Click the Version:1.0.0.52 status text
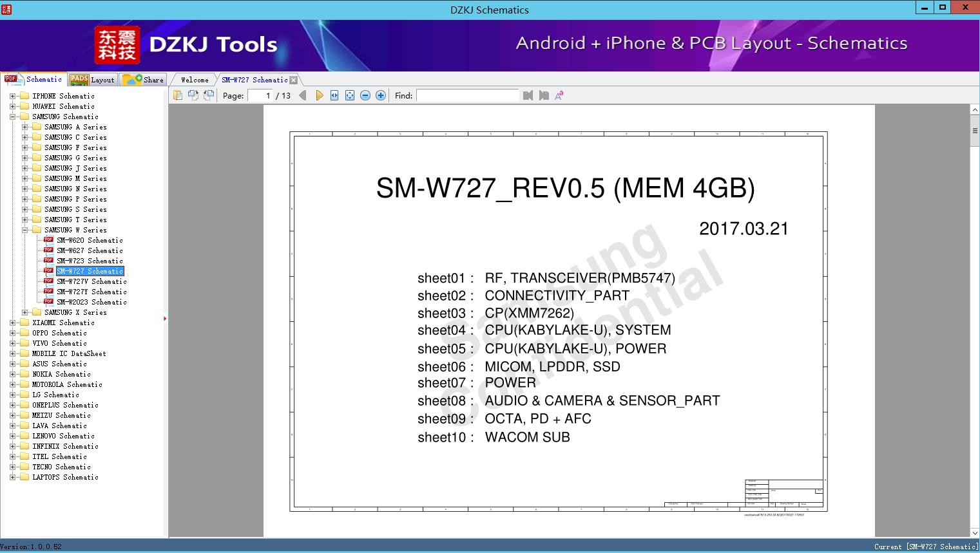980x553 pixels. tap(31, 547)
